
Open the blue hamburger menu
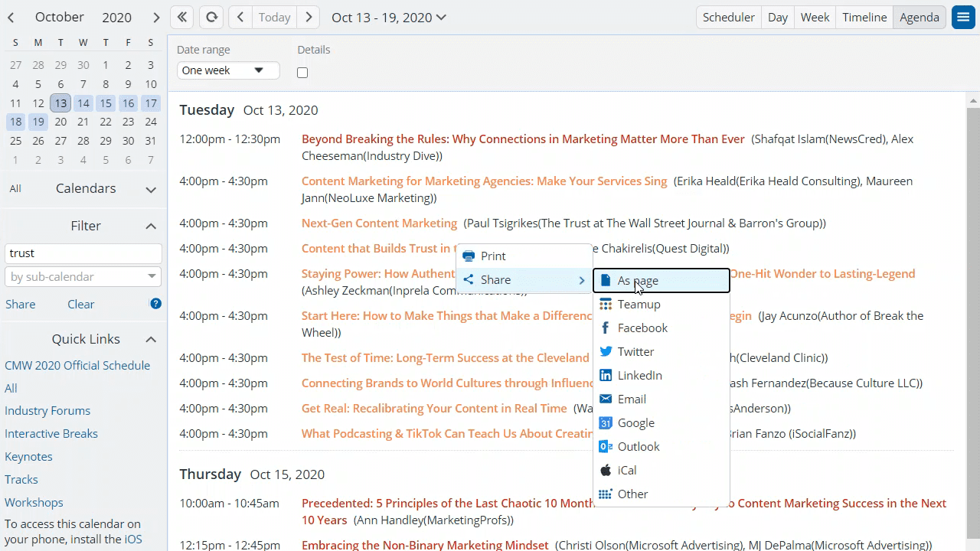[x=962, y=17]
